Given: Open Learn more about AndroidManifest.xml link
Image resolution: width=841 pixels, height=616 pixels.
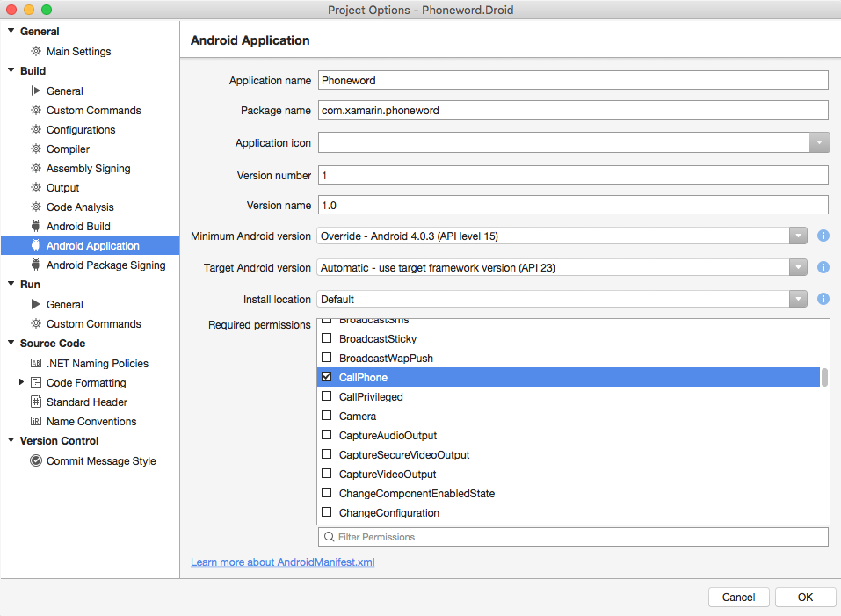Looking at the screenshot, I should pyautogui.click(x=283, y=562).
